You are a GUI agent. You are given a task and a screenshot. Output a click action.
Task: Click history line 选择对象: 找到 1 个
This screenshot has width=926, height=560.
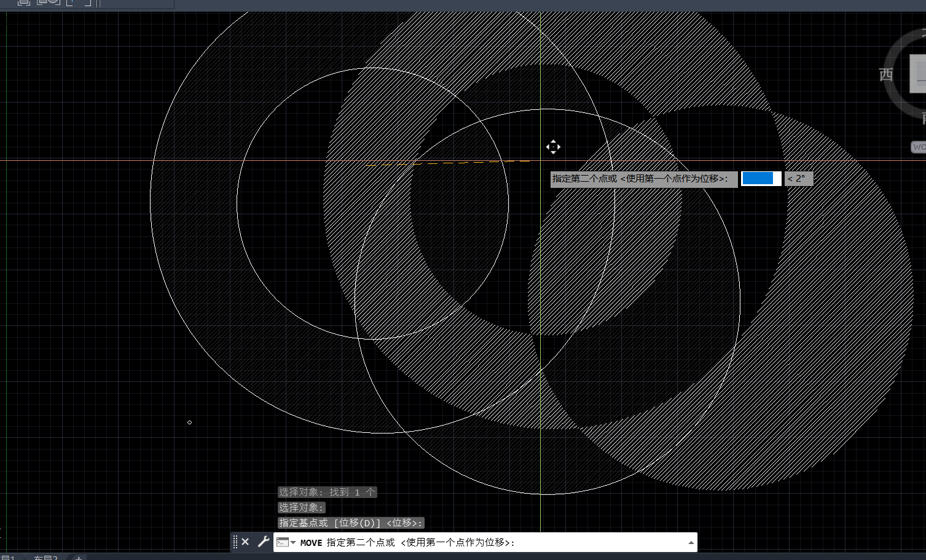[327, 492]
